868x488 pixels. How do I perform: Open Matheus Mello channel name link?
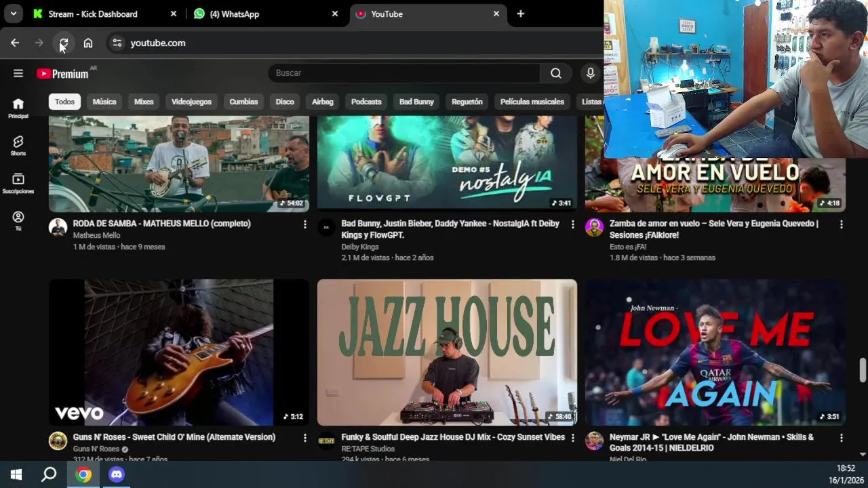[x=97, y=235]
